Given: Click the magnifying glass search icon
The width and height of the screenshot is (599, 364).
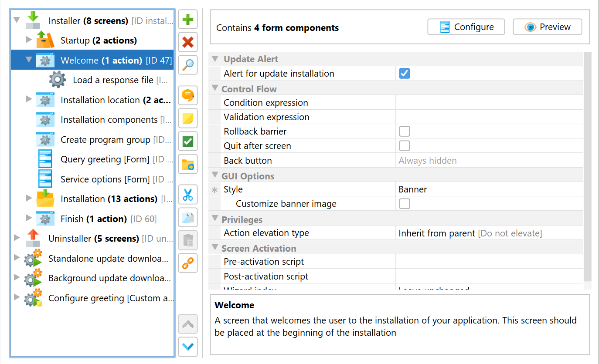Looking at the screenshot, I should (188, 65).
